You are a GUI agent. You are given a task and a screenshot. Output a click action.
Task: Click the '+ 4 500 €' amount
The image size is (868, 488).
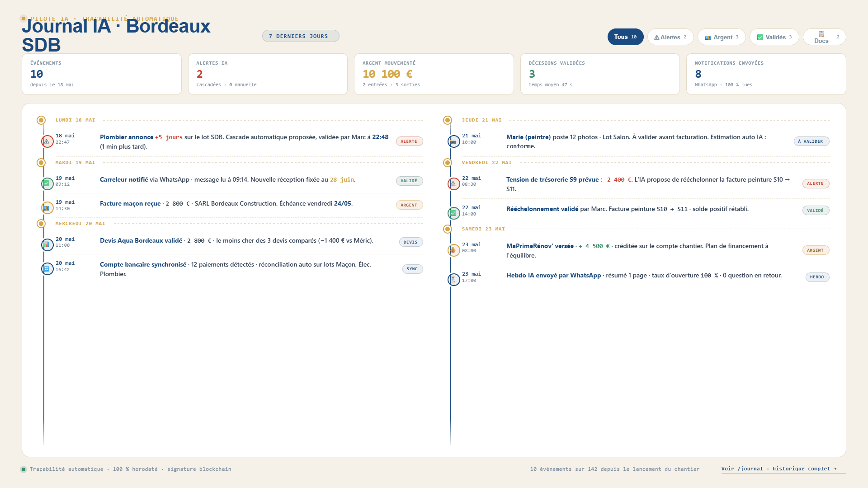pos(594,246)
